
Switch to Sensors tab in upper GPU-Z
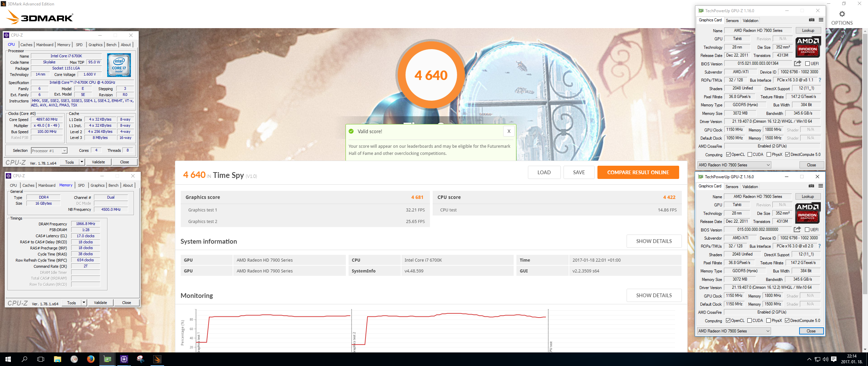(732, 21)
